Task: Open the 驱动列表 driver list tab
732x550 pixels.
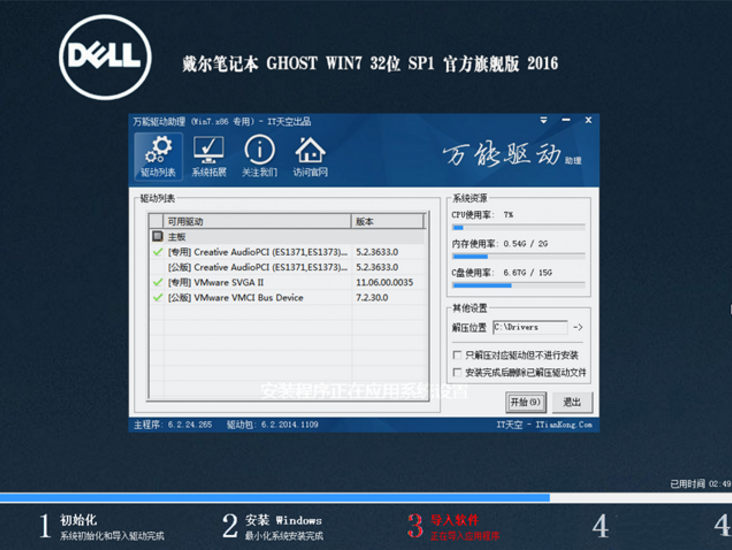Action: tap(158, 156)
